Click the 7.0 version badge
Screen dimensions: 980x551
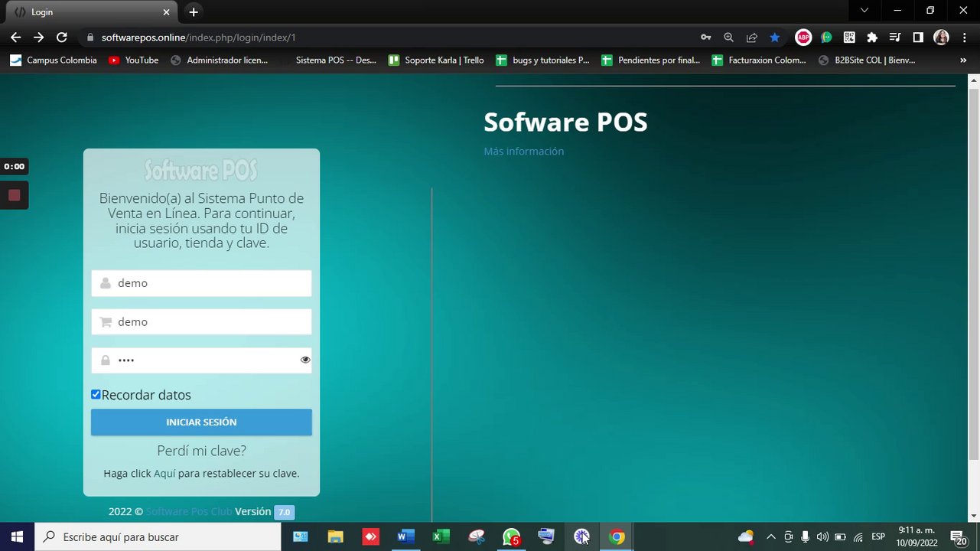coord(284,512)
